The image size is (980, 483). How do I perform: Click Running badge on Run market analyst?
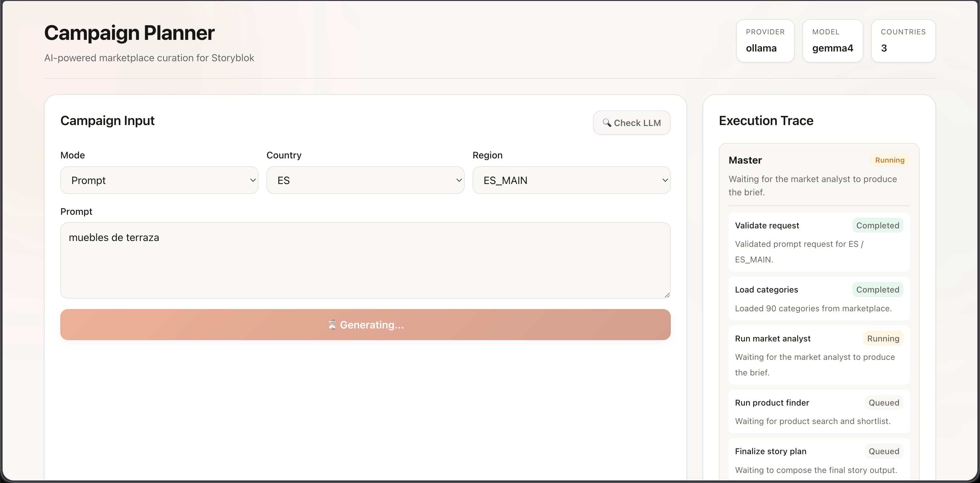[x=882, y=339]
